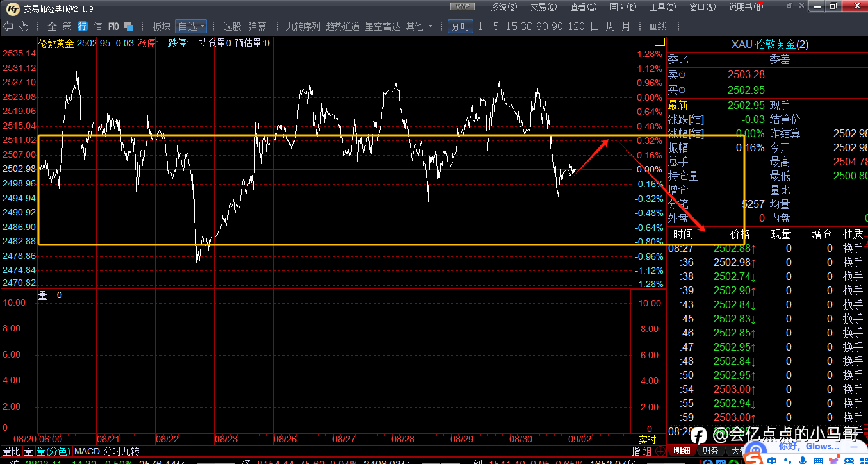Image resolution: width=868 pixels, height=464 pixels.
Task: Click the 性质 column header
Action: coord(853,235)
